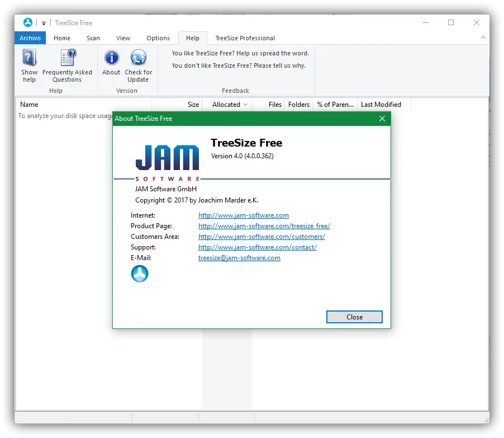
Task: Switch to the Options ribbon tab
Action: [x=158, y=38]
